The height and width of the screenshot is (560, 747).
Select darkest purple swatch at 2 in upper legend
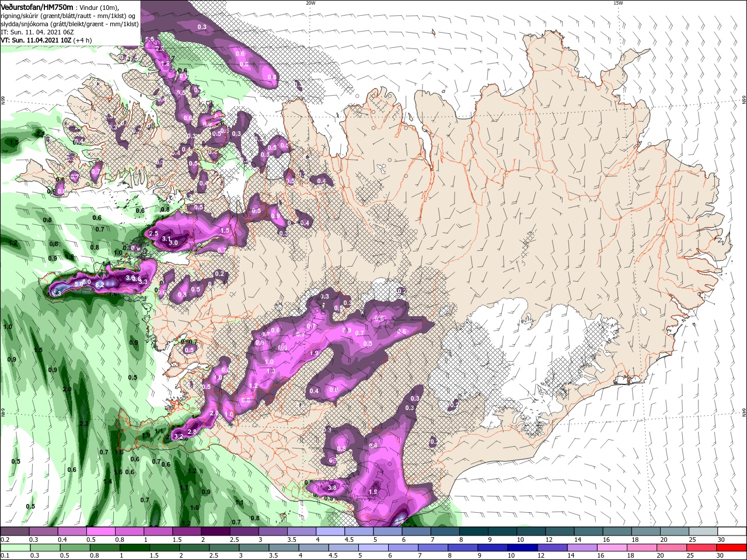[215, 531]
